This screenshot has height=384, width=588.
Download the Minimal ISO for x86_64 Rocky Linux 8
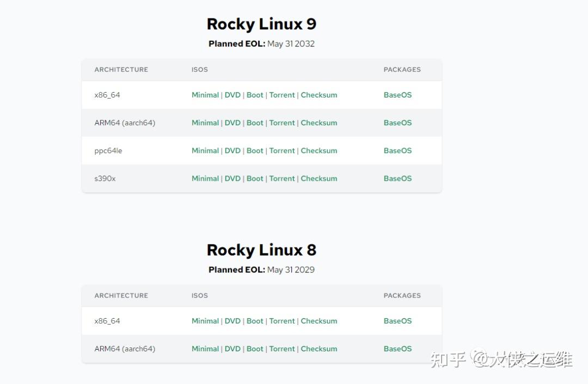pyautogui.click(x=205, y=321)
